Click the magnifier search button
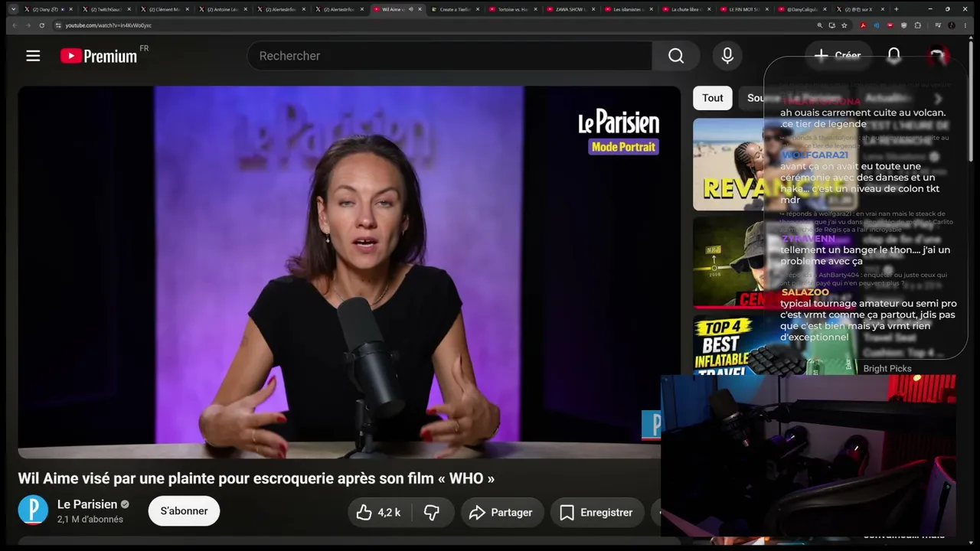Screen dimensions: 980x551 click(676, 56)
